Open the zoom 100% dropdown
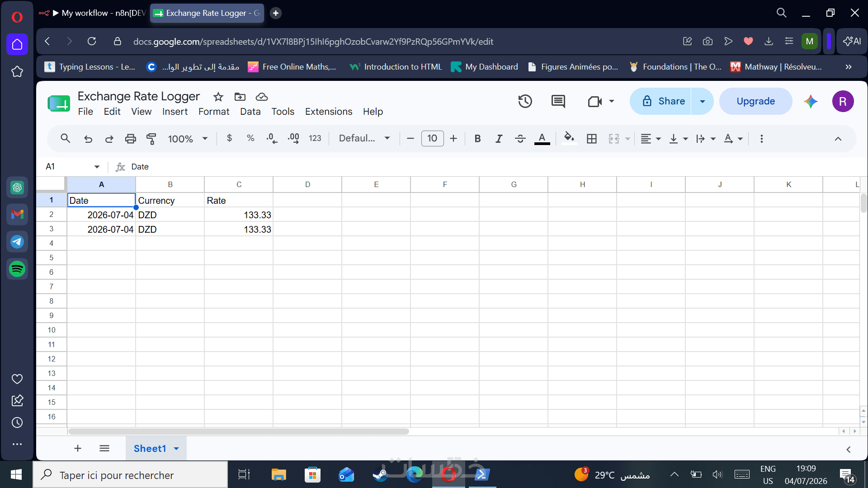The height and width of the screenshot is (488, 868). pyautogui.click(x=188, y=139)
